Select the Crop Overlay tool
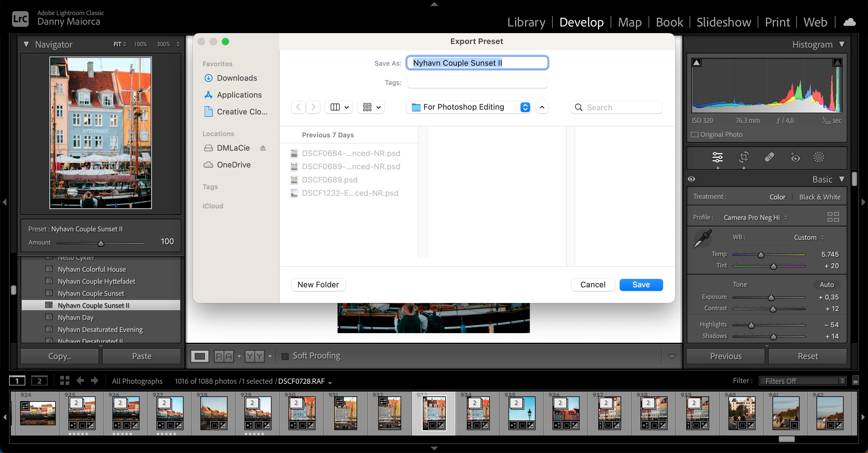The image size is (868, 453). (x=744, y=158)
